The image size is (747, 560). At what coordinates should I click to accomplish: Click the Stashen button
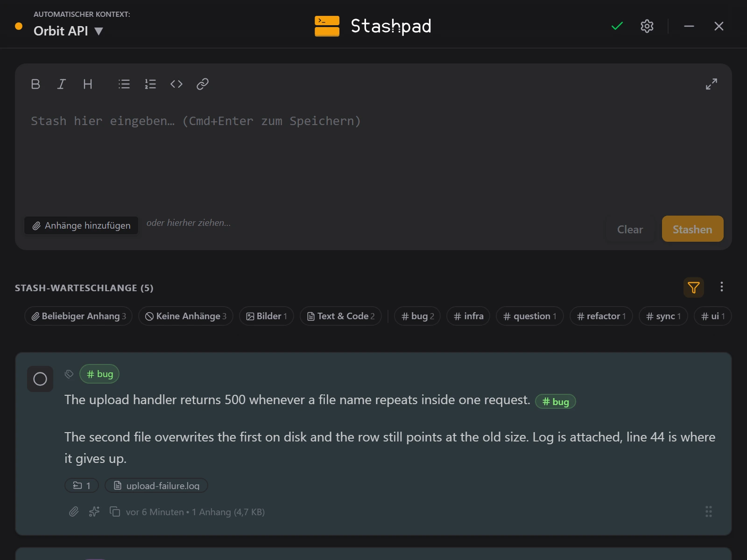click(x=693, y=229)
